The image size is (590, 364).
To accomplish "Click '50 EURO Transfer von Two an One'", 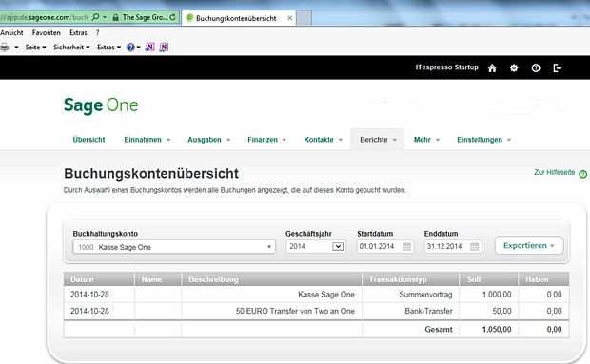I will pyautogui.click(x=295, y=311).
